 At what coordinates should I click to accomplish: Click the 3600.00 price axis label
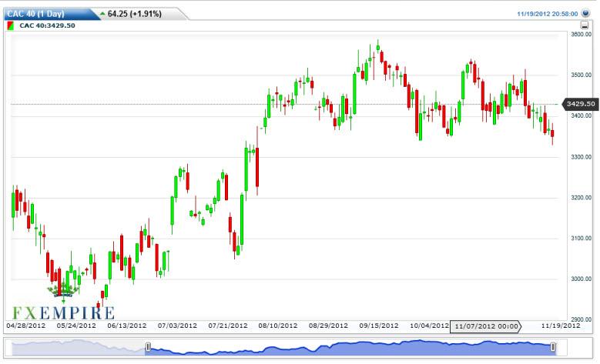[582, 34]
